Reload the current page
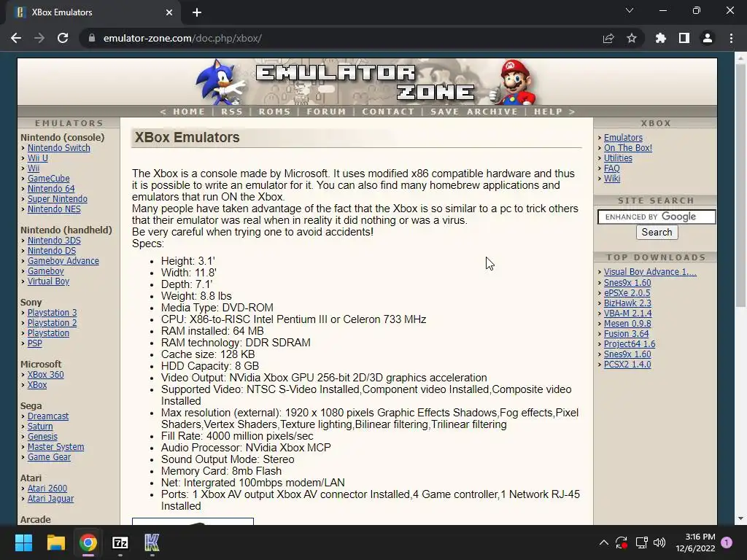The height and width of the screenshot is (560, 747). click(x=63, y=38)
